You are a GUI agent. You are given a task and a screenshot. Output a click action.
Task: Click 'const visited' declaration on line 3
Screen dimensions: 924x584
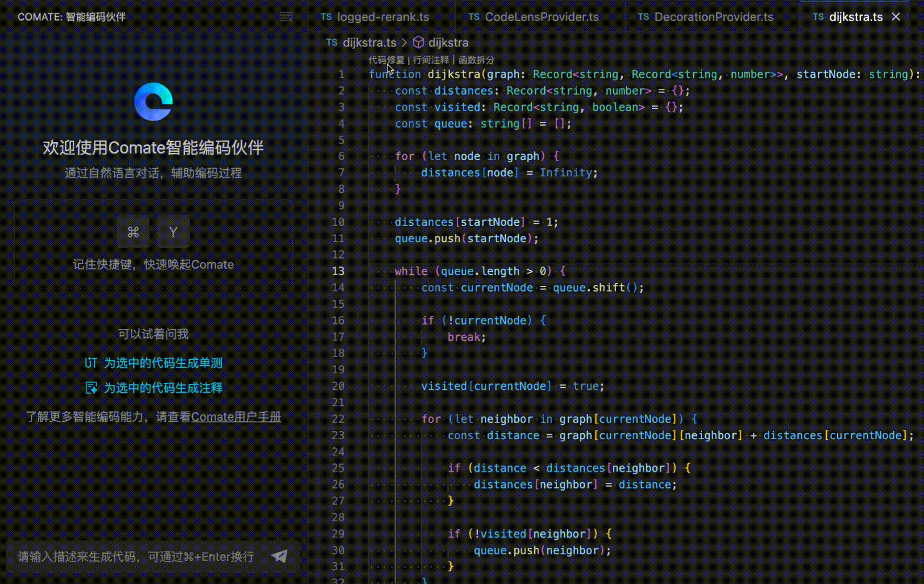(x=437, y=107)
